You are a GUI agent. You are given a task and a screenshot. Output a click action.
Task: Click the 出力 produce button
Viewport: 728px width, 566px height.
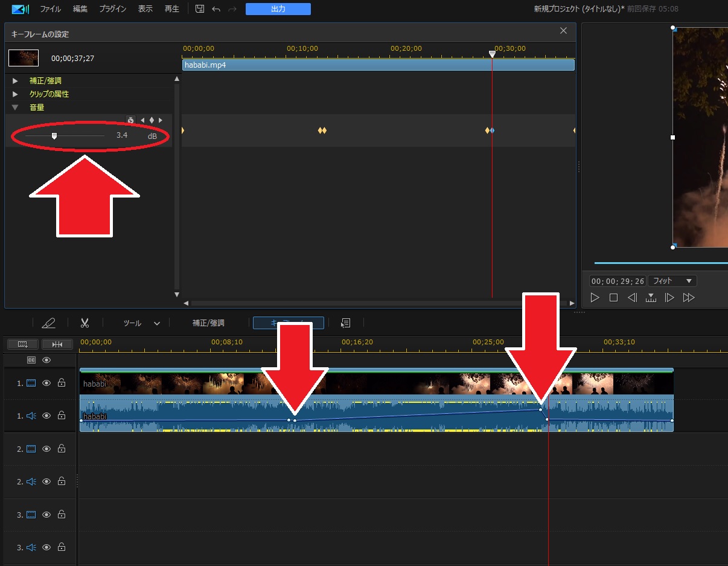278,9
